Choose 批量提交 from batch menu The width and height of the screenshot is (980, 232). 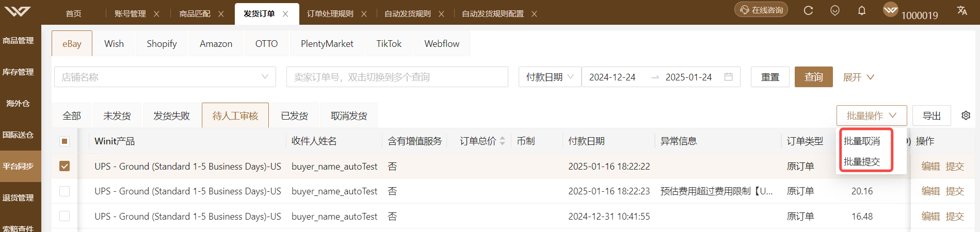pos(862,161)
